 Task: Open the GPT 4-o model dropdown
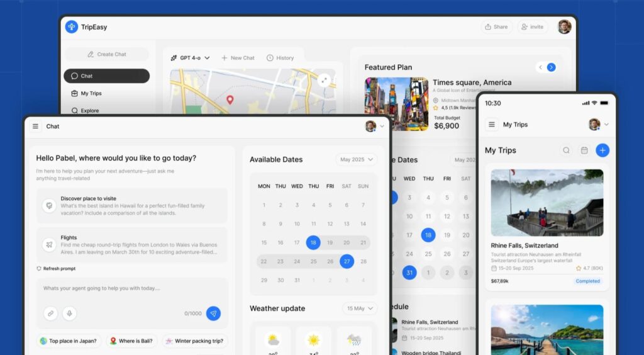(190, 58)
